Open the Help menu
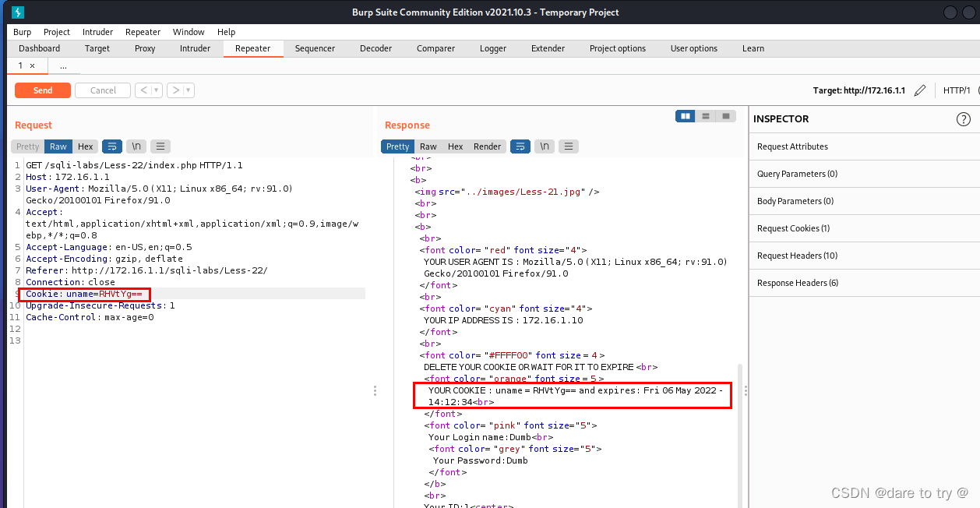The width and height of the screenshot is (980, 508). tap(226, 32)
